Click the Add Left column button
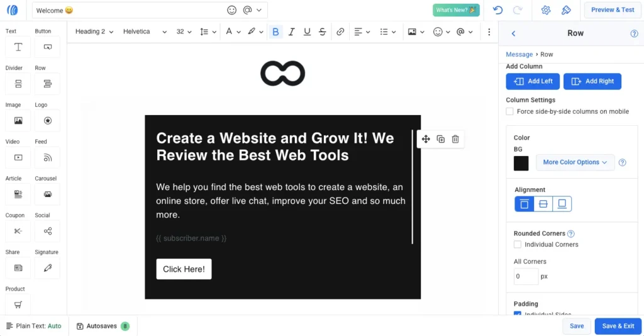 coord(533,81)
